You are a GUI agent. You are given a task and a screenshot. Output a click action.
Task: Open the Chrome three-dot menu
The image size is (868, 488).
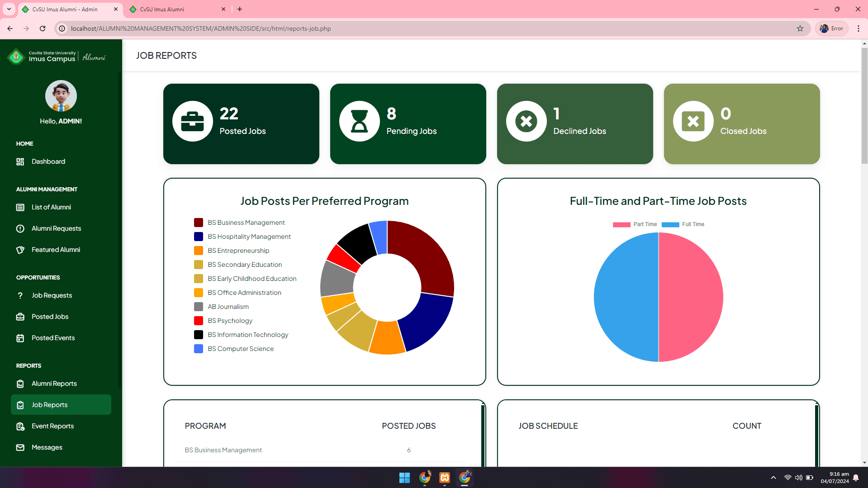coord(859,28)
